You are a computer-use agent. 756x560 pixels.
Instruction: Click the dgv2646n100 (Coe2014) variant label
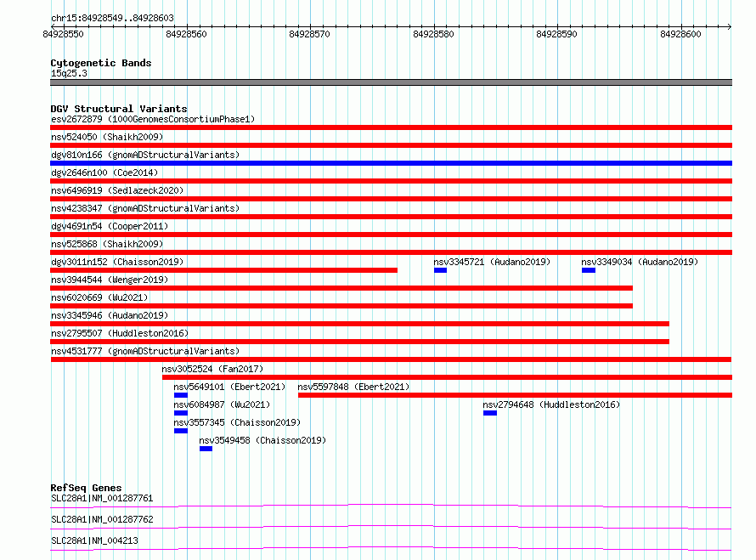(104, 173)
